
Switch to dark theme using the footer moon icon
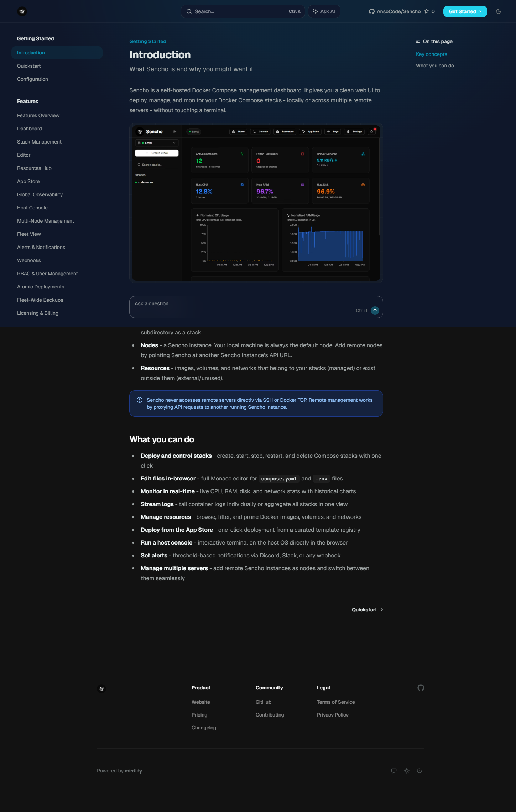(419, 771)
